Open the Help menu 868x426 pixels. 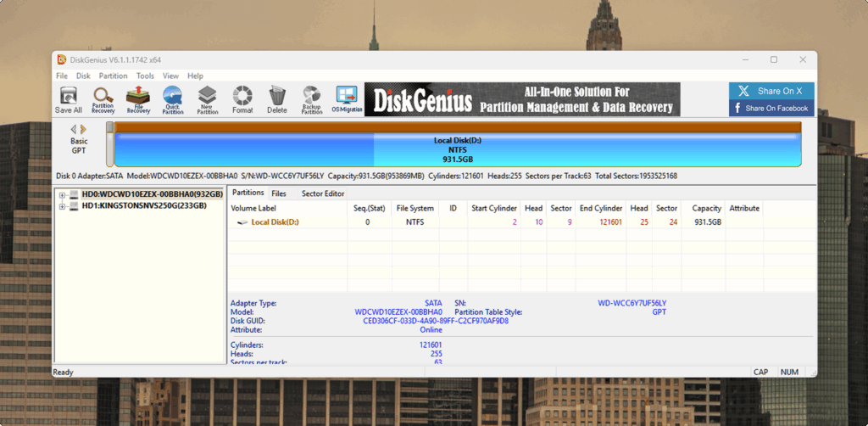(196, 76)
